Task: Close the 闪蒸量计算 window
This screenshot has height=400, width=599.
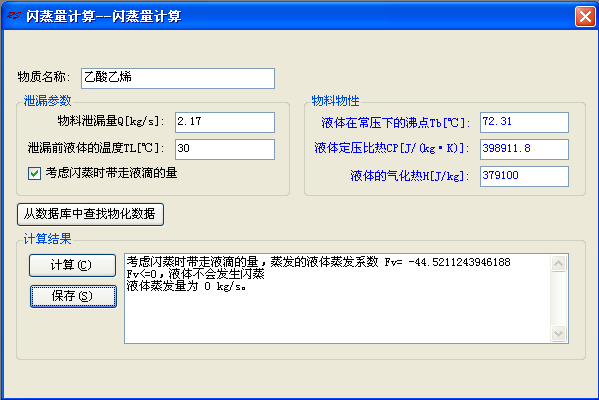Action: [x=585, y=16]
